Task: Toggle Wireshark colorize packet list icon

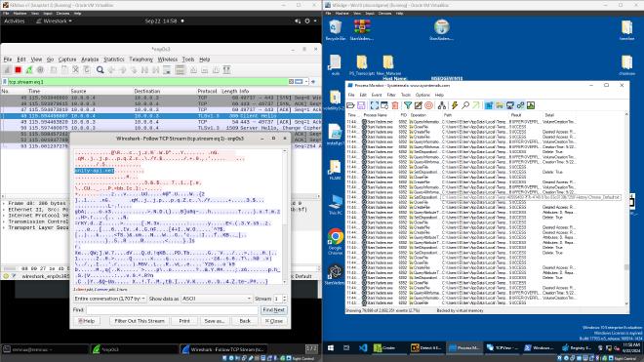Action: tap(180, 70)
